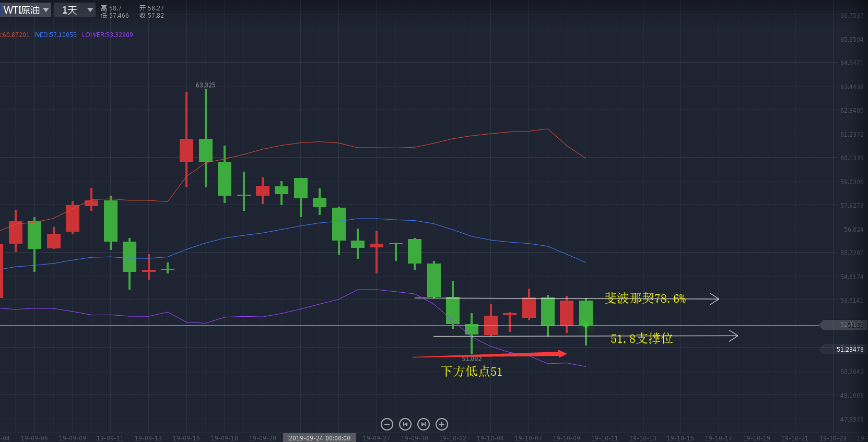
Task: Click the 55.7207 price axis label
Action: click(x=852, y=253)
